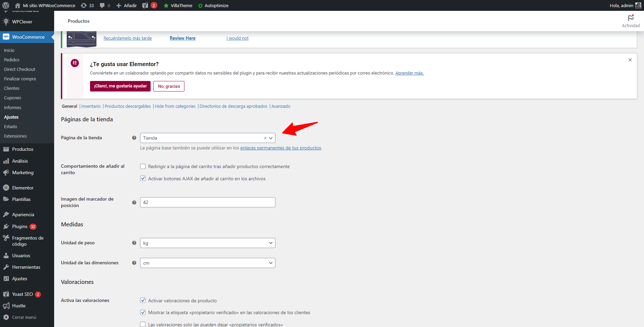Toggle the AJAX add-to-cart buttons checkbox

click(143, 179)
